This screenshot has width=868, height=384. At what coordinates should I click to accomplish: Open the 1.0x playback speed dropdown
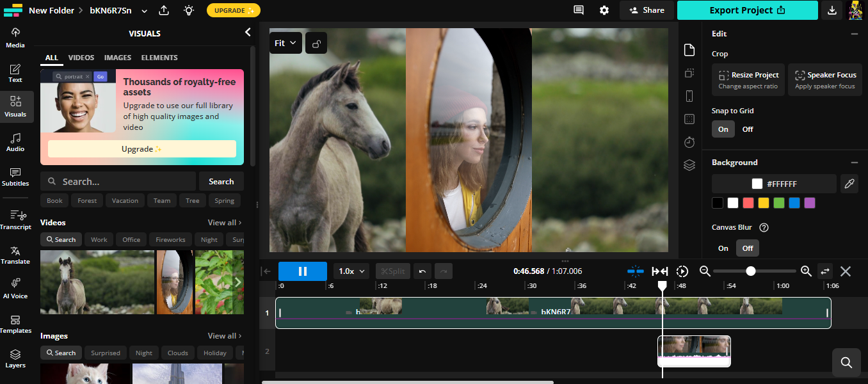coord(351,271)
